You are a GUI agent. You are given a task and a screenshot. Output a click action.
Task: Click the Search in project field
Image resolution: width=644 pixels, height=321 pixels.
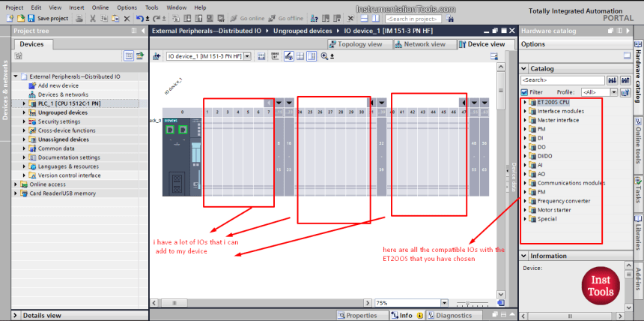[x=413, y=19]
